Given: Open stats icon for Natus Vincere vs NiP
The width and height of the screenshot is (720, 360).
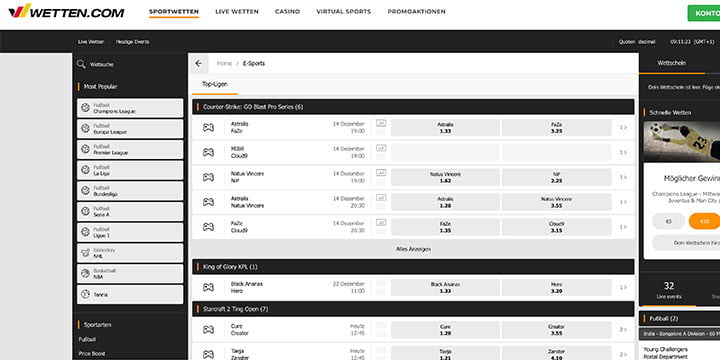Looking at the screenshot, I should coord(381,173).
